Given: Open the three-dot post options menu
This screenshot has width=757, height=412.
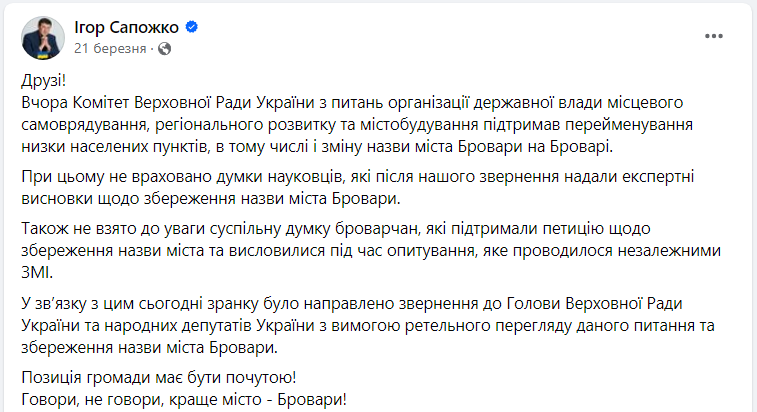Looking at the screenshot, I should [714, 36].
